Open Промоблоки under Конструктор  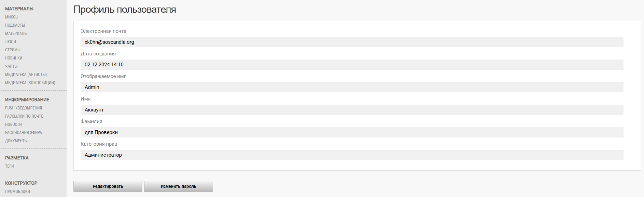[x=17, y=192]
